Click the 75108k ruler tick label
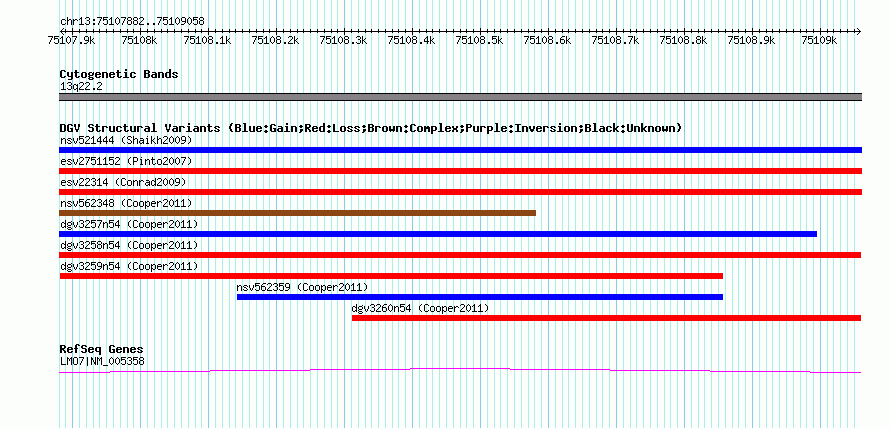890x428 pixels. [139, 40]
